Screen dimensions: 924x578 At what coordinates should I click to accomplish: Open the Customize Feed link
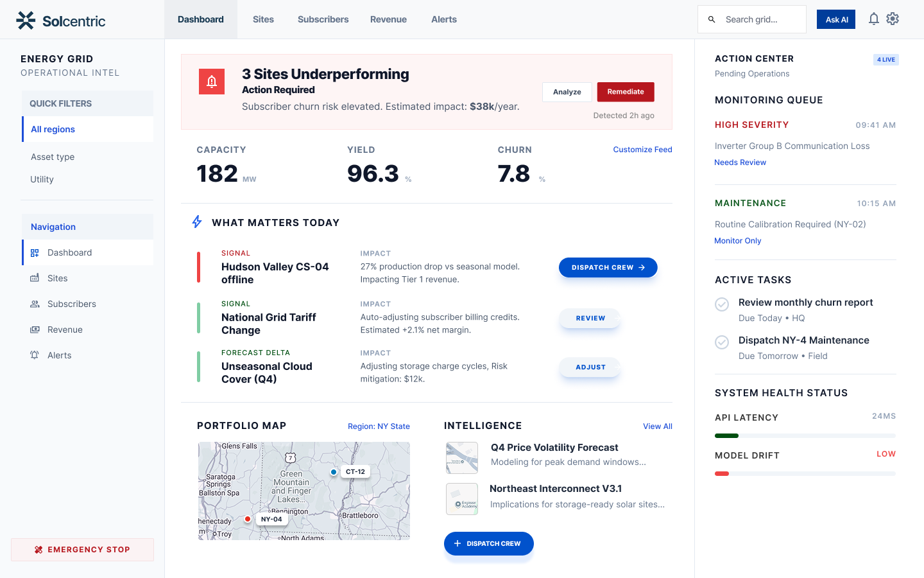point(642,150)
